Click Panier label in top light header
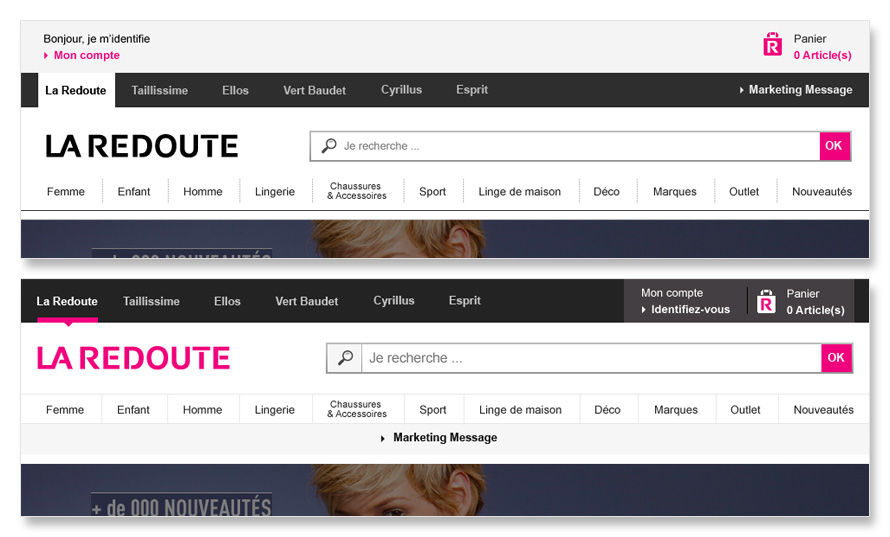Screen dimensions: 890x537 tap(810, 39)
